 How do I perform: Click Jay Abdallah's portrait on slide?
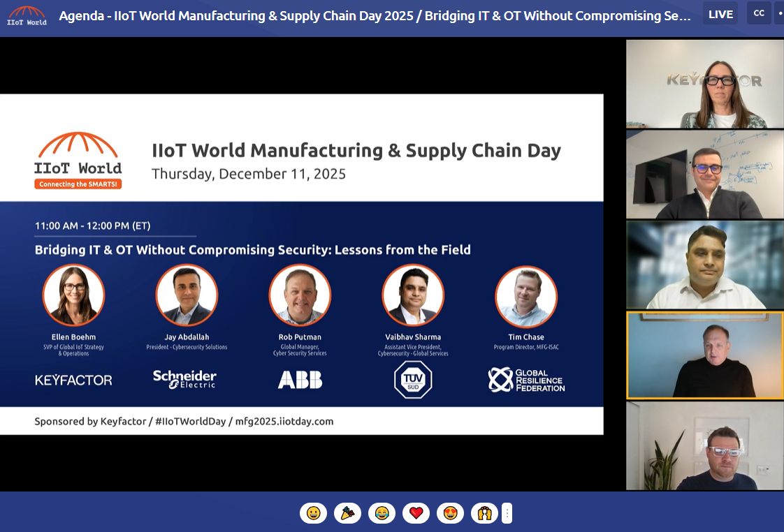187,295
